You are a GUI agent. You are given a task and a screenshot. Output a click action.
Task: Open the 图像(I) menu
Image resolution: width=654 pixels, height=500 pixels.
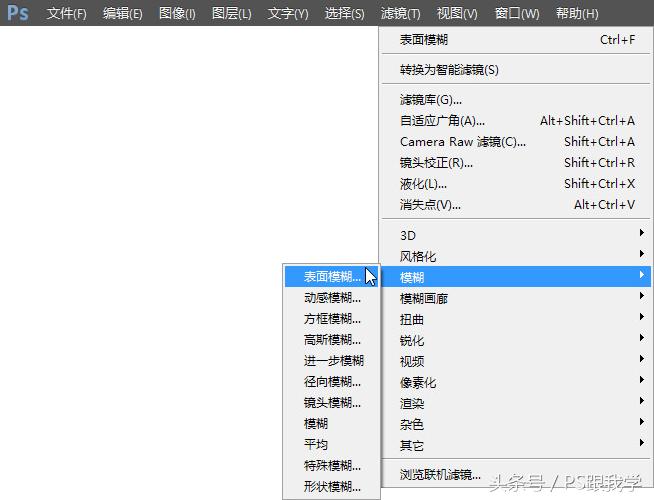pos(177,13)
